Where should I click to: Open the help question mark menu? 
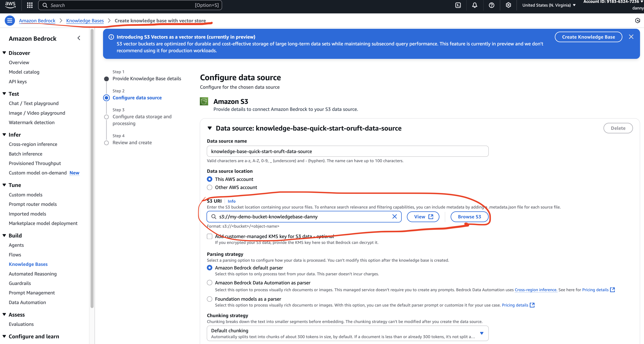491,5
